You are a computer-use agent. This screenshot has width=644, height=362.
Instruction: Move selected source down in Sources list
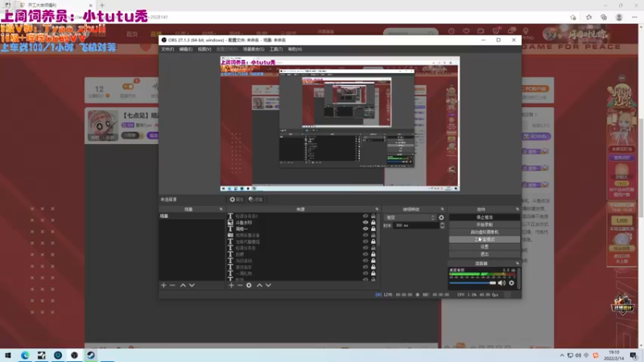click(x=268, y=286)
